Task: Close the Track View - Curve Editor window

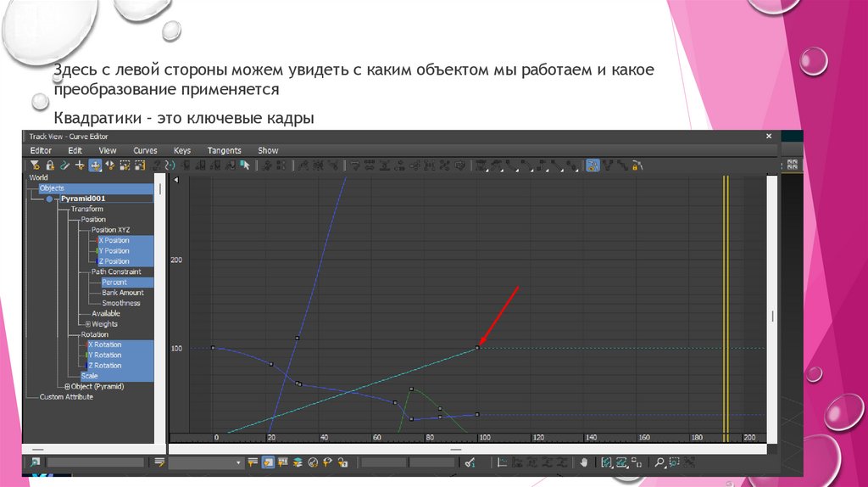Action: (x=768, y=137)
